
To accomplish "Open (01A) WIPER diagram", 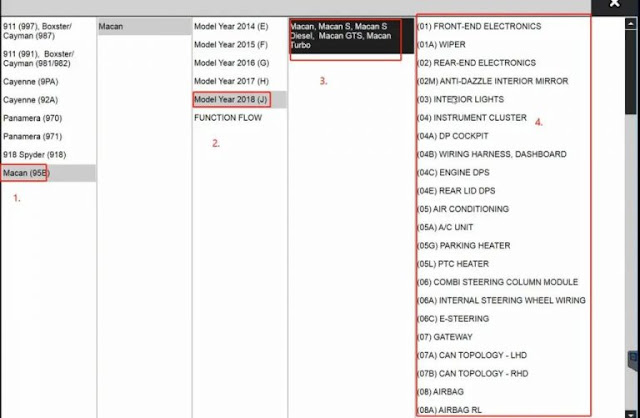I will 441,44.
